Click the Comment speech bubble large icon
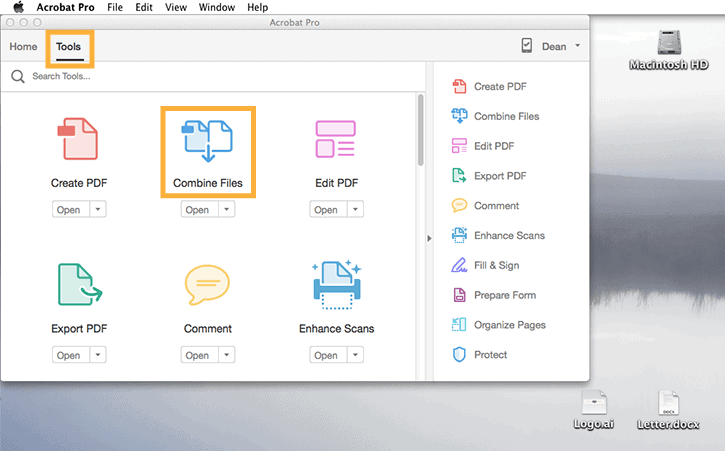Viewport: 725px width, 451px height. pos(207,284)
